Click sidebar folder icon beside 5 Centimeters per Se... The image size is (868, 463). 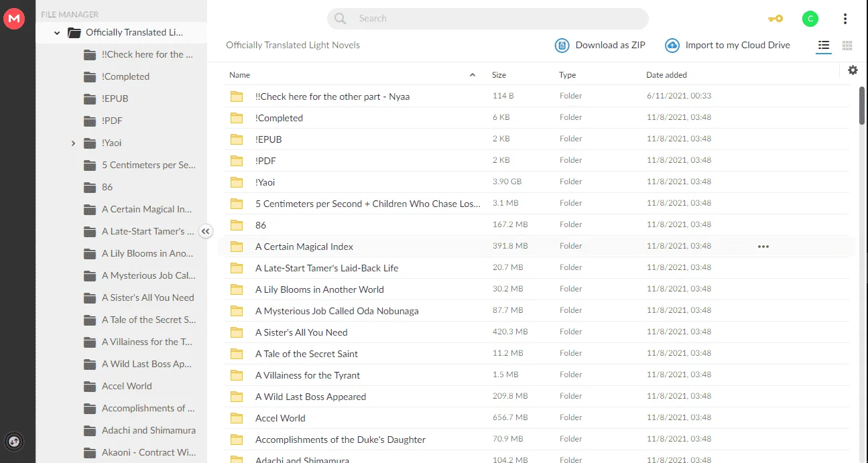point(90,165)
